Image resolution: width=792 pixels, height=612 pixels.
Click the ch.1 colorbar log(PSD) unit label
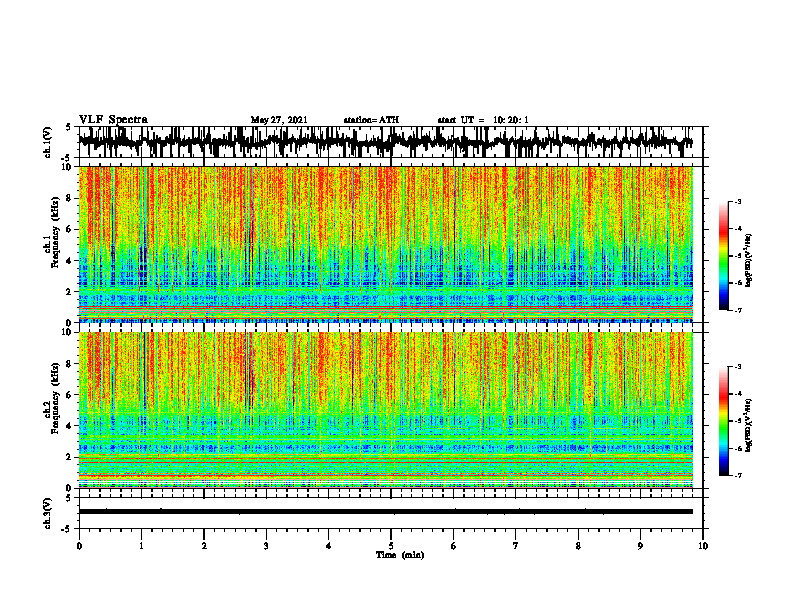tap(749, 261)
